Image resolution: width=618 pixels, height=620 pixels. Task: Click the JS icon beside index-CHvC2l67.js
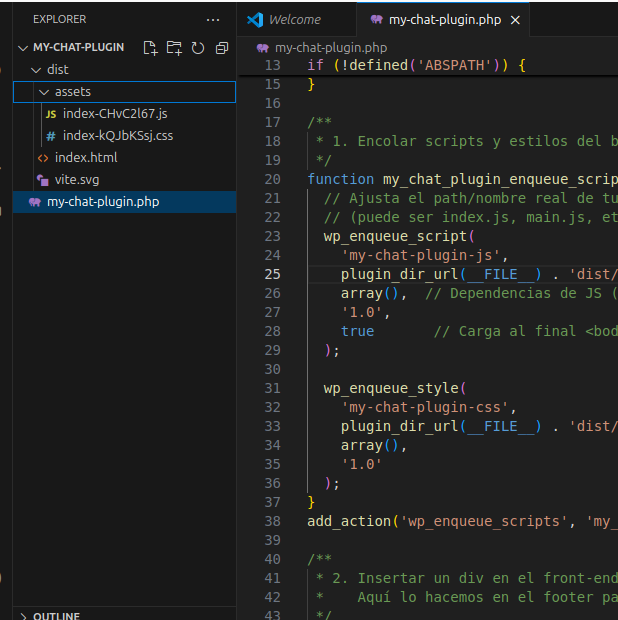coord(51,114)
